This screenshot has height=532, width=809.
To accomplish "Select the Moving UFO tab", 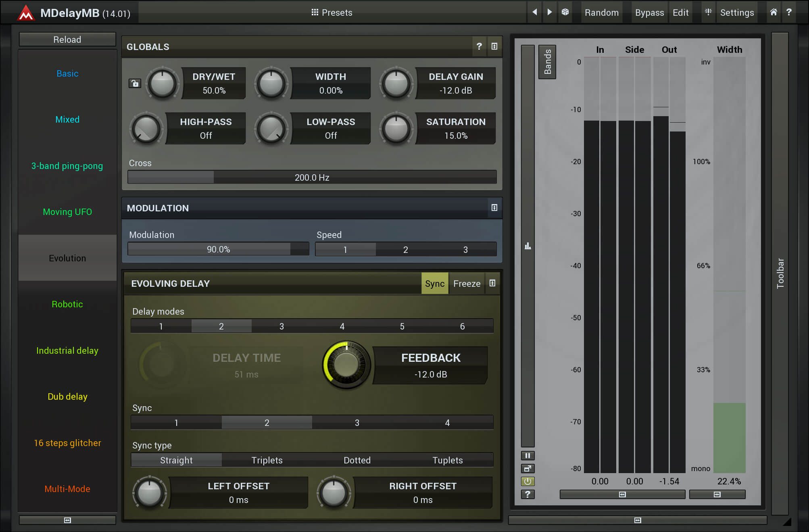I will click(x=67, y=212).
